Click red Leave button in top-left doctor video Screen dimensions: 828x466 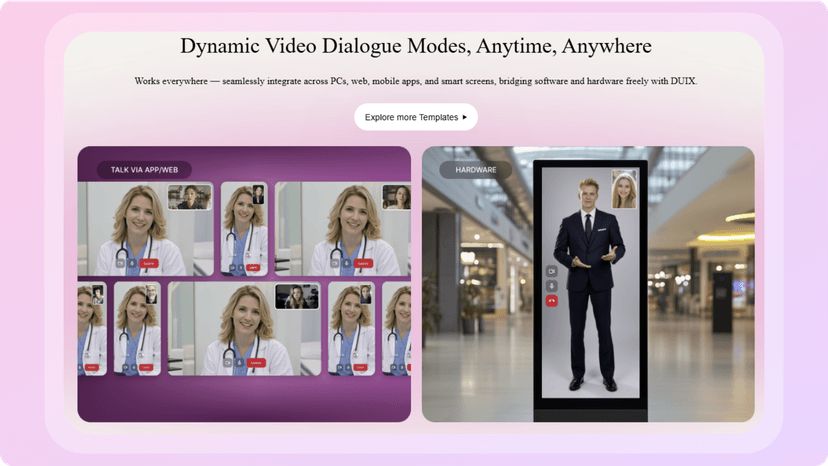click(148, 263)
